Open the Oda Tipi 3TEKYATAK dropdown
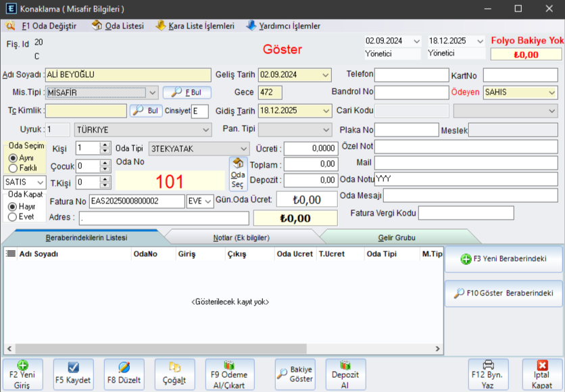Image resolution: width=565 pixels, height=392 pixels. [243, 148]
